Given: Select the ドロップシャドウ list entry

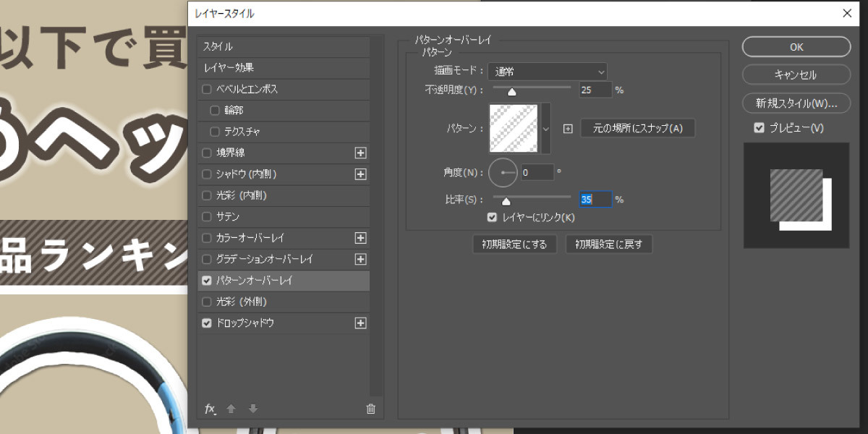Looking at the screenshot, I should [x=284, y=323].
